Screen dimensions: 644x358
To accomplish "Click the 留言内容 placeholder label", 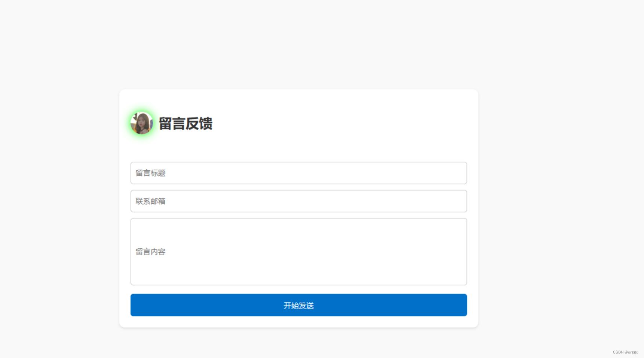I will click(150, 251).
